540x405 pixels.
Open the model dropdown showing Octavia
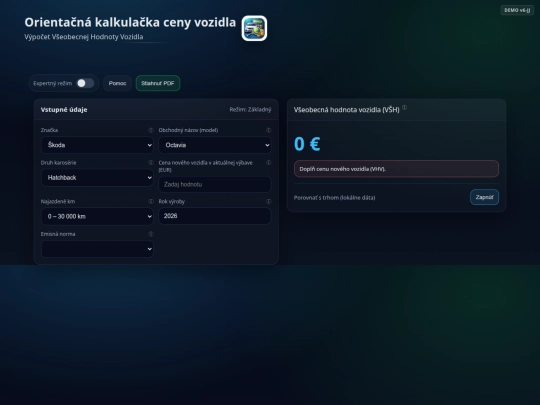[x=215, y=145]
